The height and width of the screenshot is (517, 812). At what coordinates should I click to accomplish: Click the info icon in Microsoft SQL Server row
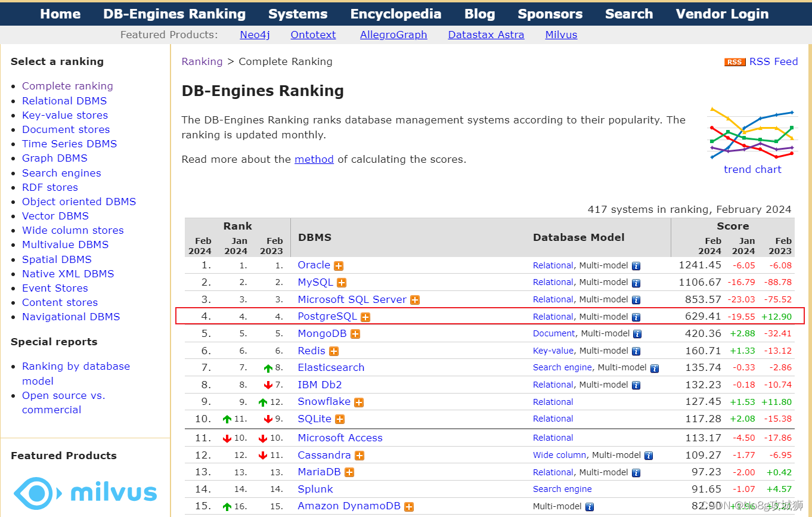coord(636,300)
